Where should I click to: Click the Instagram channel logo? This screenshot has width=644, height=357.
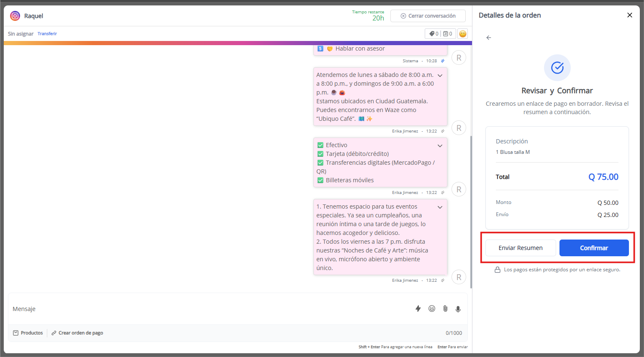(x=15, y=16)
